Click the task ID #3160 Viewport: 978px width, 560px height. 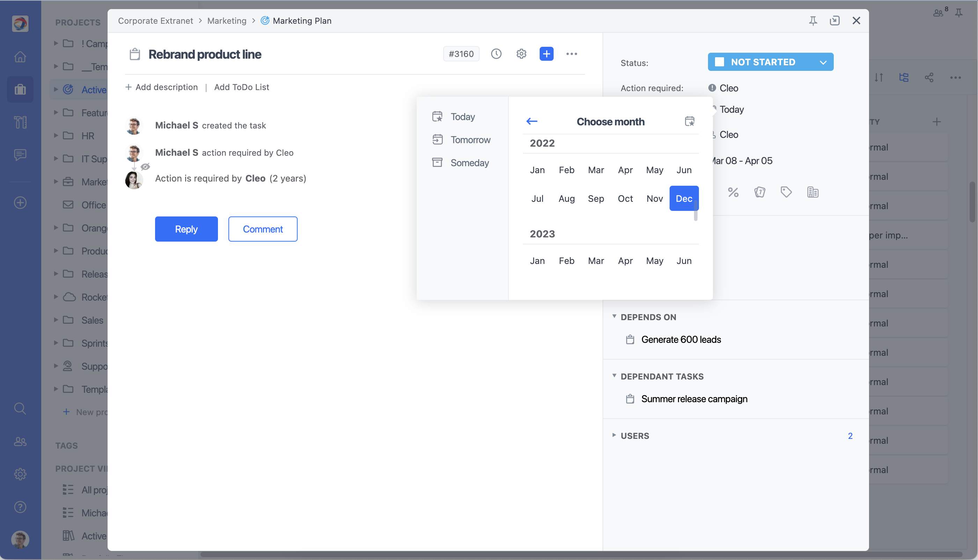(461, 54)
